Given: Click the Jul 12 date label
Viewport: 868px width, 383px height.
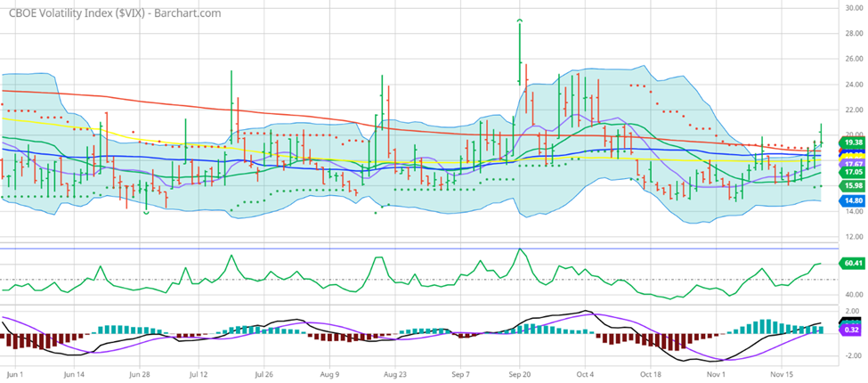Looking at the screenshot, I should pos(199,373).
